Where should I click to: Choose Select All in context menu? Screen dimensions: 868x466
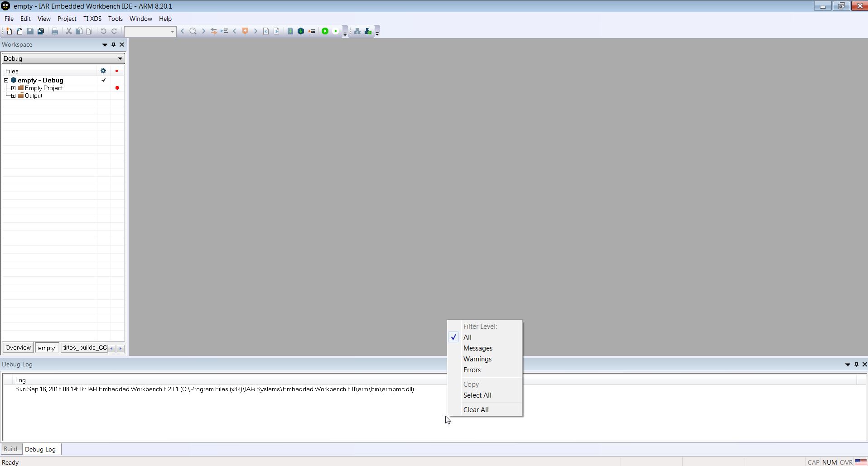pyautogui.click(x=485, y=395)
